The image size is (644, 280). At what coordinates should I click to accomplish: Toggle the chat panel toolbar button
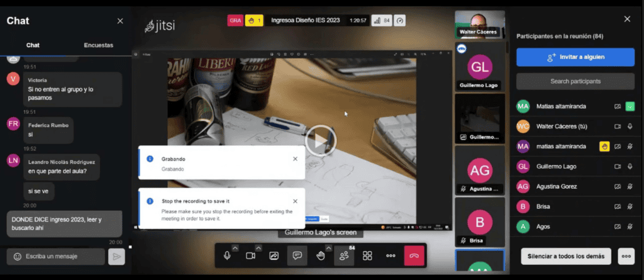(297, 255)
